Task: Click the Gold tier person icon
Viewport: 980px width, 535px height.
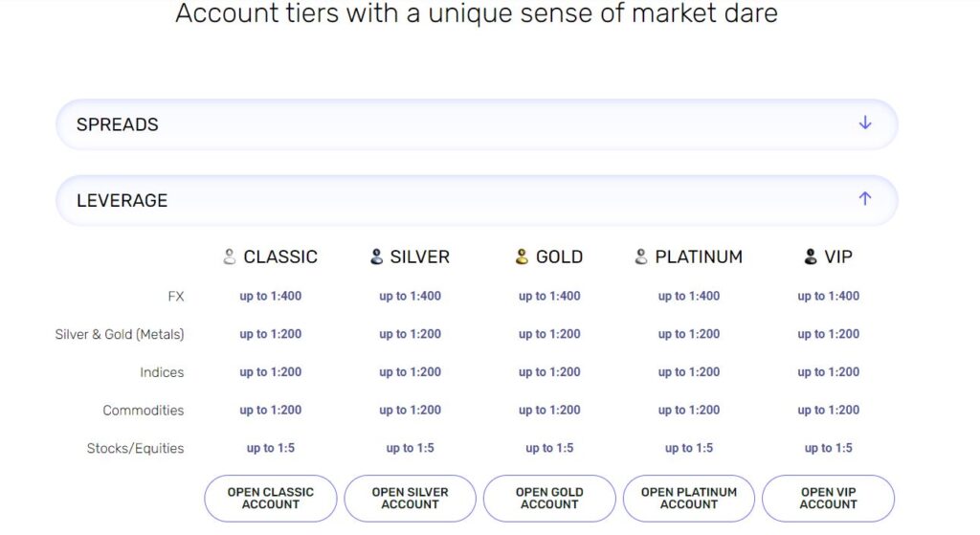Action: [x=522, y=256]
